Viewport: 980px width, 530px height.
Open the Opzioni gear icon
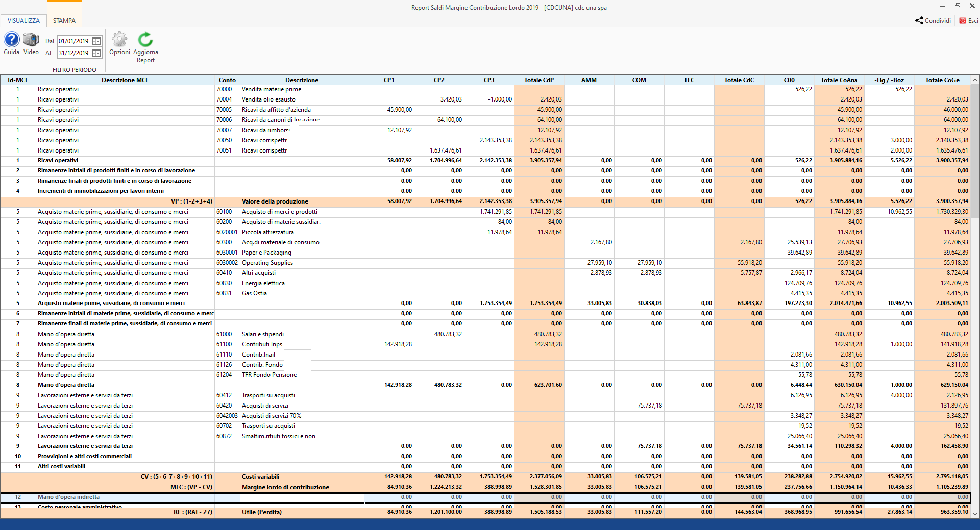tap(119, 39)
